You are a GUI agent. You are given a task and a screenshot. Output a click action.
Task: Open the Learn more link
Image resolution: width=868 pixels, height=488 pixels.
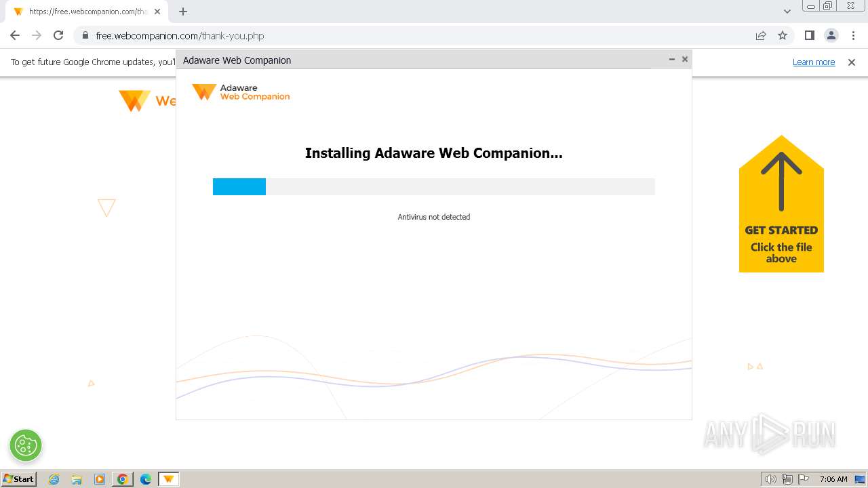coord(814,62)
